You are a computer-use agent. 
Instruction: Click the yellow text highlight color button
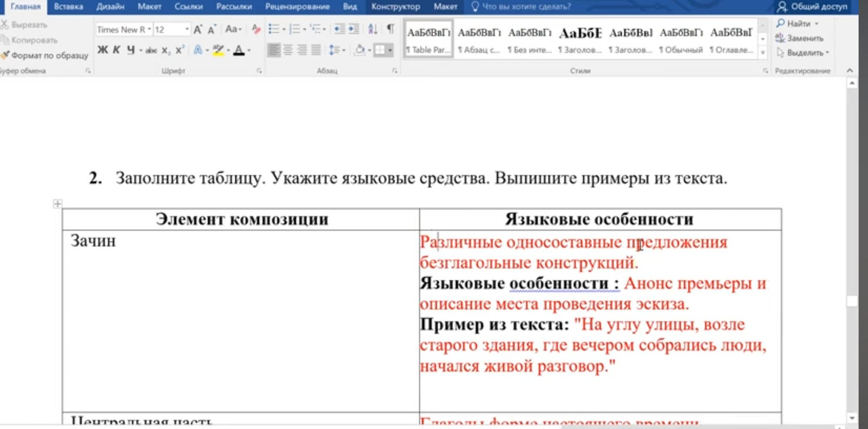[x=218, y=51]
